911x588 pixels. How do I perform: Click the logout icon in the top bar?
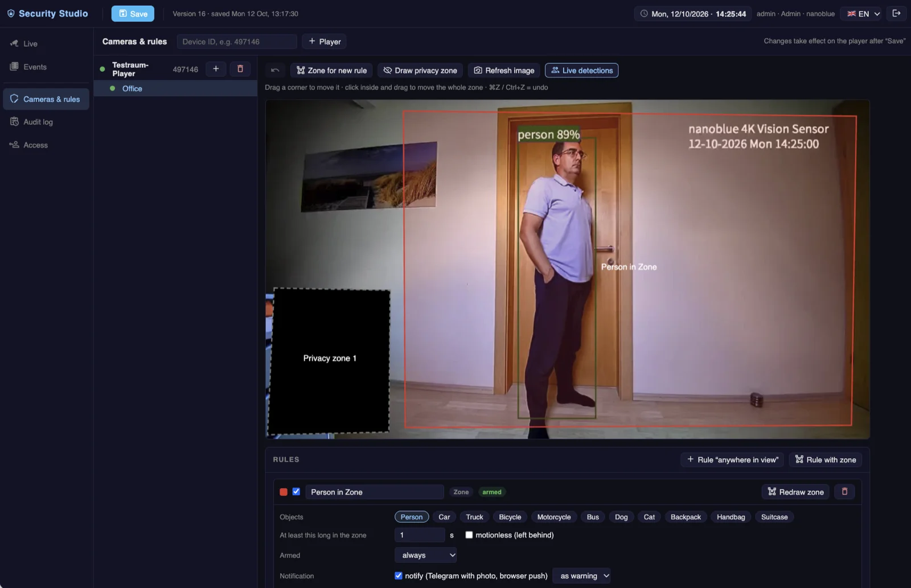tap(896, 13)
